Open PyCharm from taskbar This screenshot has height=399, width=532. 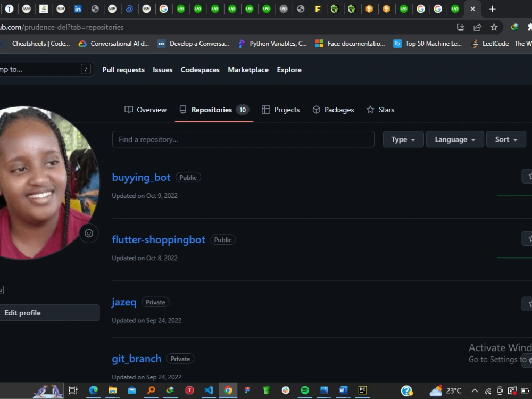(363, 390)
